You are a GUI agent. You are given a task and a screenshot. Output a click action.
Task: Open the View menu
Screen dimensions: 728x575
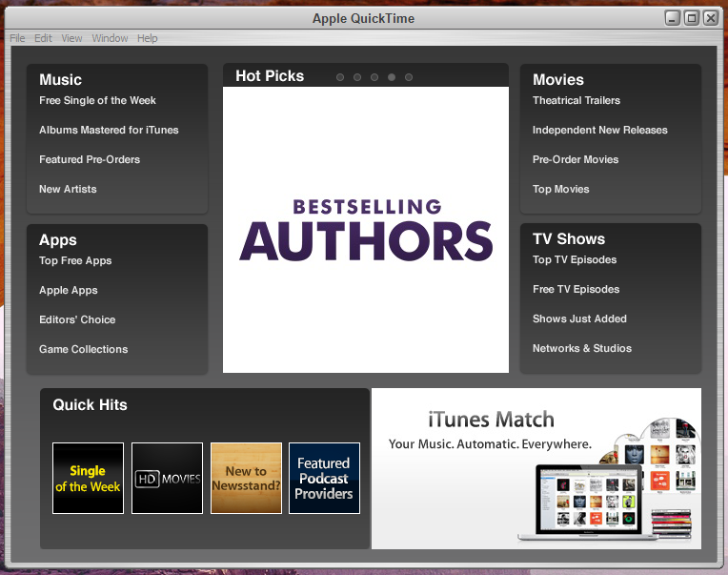71,38
